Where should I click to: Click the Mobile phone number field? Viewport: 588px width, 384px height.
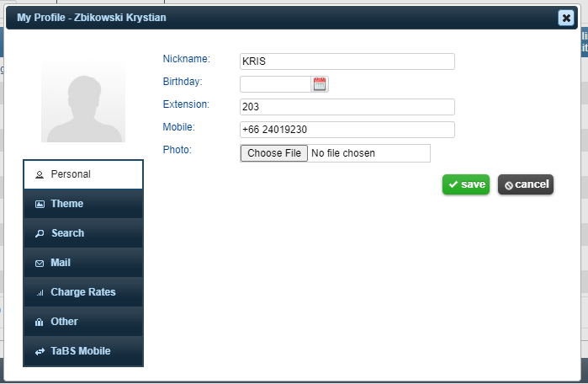click(x=347, y=130)
